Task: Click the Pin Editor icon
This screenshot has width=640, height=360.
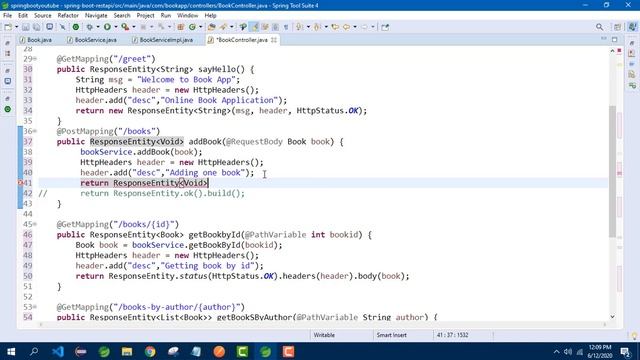Action: [385, 27]
